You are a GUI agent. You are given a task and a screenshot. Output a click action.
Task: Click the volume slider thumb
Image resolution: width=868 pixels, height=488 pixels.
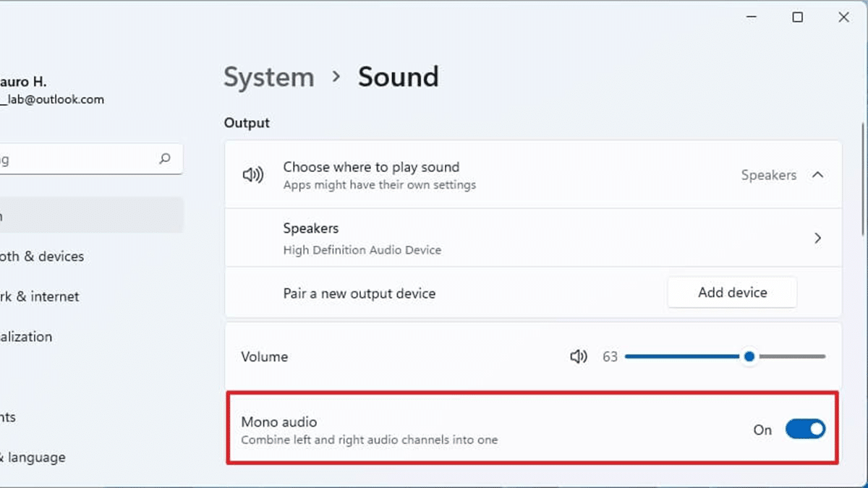coord(749,356)
